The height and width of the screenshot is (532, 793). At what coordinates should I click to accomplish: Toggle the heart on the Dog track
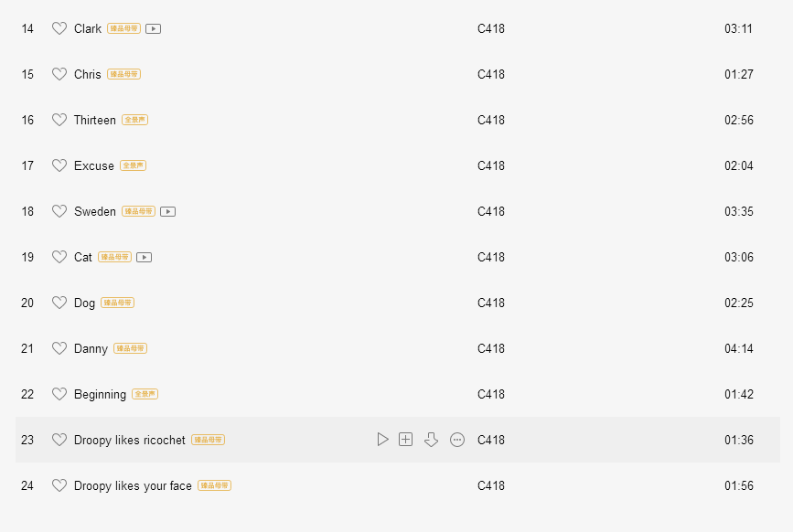click(x=59, y=303)
